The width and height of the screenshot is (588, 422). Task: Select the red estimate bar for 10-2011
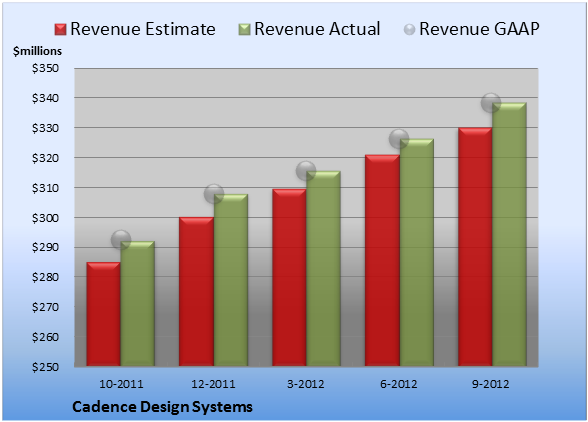click(104, 314)
